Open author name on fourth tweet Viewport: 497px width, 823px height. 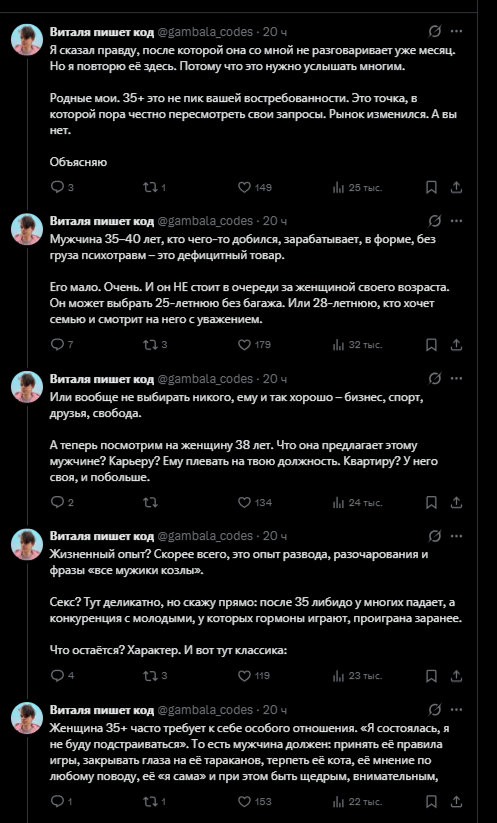102,536
